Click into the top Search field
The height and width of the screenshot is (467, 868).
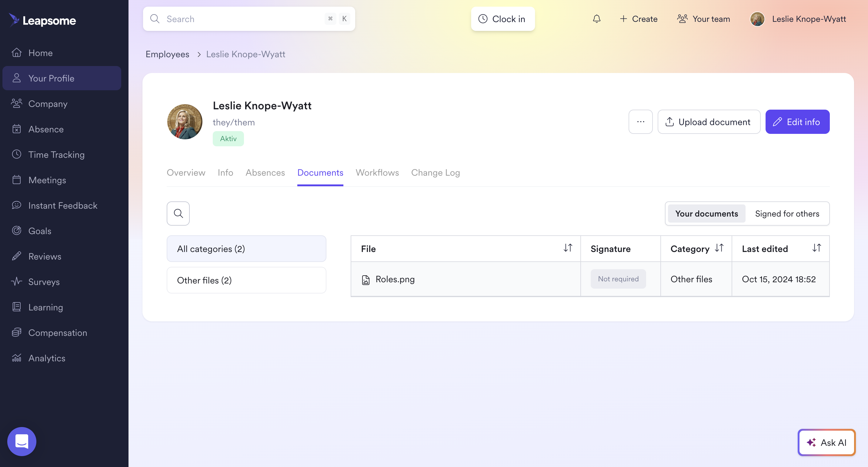242,19
